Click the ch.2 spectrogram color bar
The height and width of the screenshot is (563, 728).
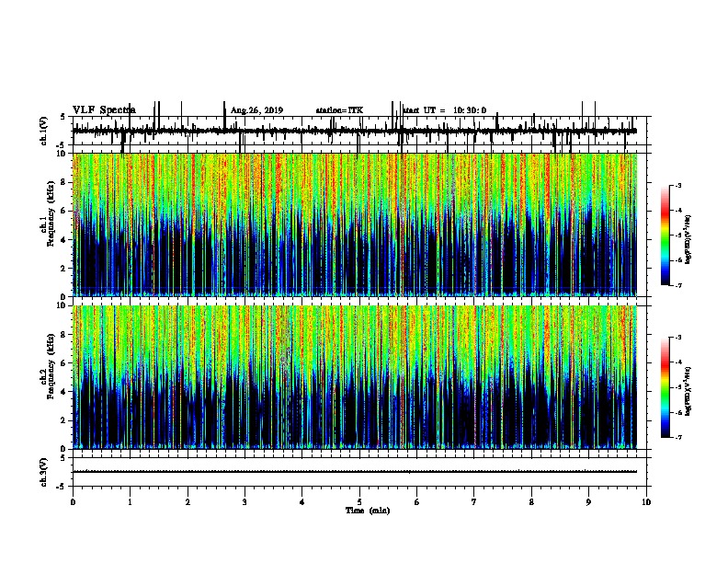tap(665, 387)
